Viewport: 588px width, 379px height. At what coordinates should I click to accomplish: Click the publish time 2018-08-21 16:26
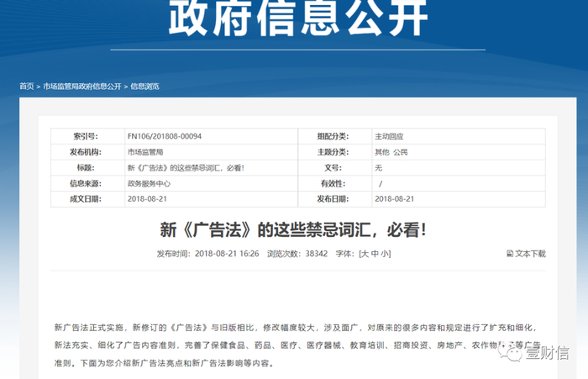[x=227, y=254]
